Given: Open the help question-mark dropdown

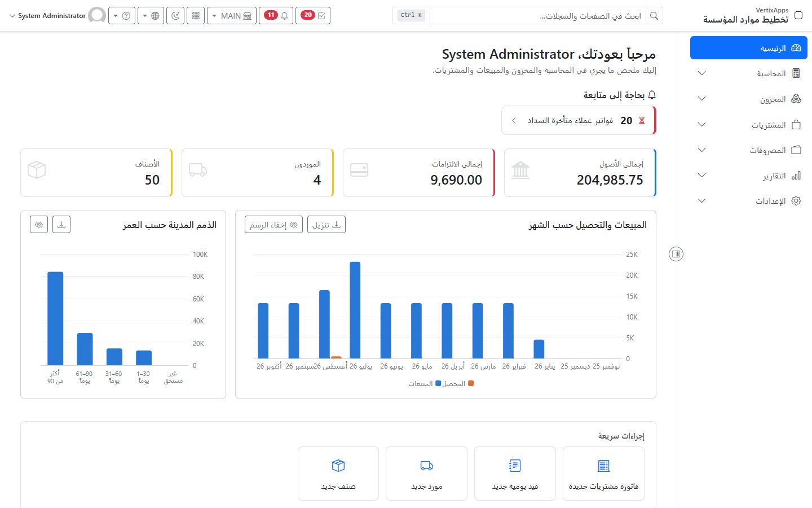Looking at the screenshot, I should pyautogui.click(x=121, y=16).
